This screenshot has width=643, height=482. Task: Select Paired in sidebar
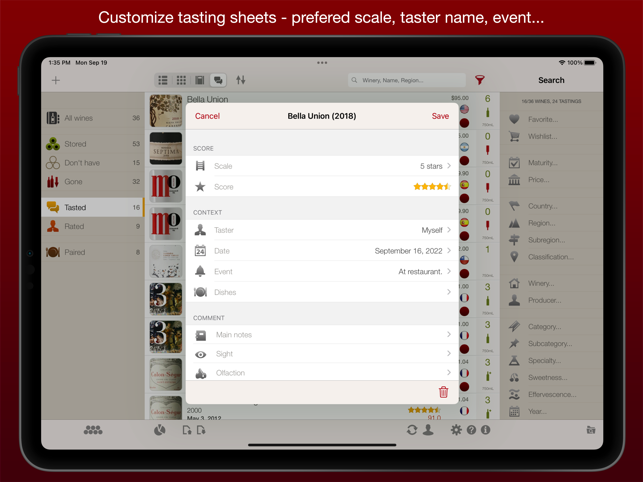point(93,252)
